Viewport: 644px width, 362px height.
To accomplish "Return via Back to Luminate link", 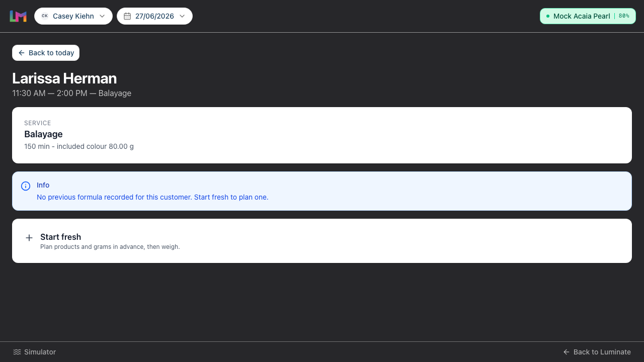I will pos(597,352).
